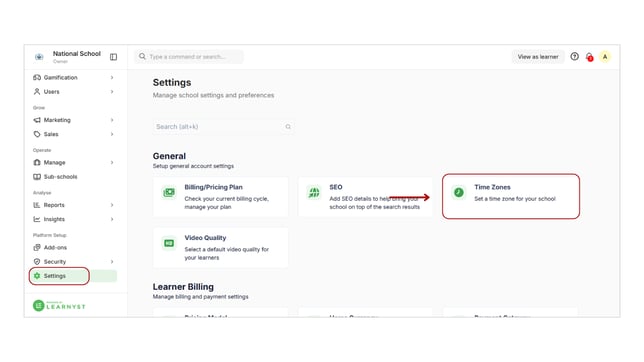Open the Time Zones settings card
The image size is (644, 362).
511,197
